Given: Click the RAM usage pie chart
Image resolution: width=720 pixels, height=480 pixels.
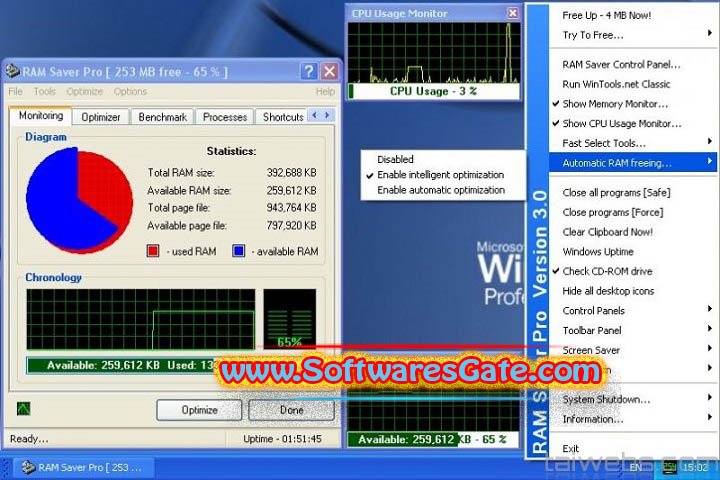Looking at the screenshot, I should click(79, 200).
